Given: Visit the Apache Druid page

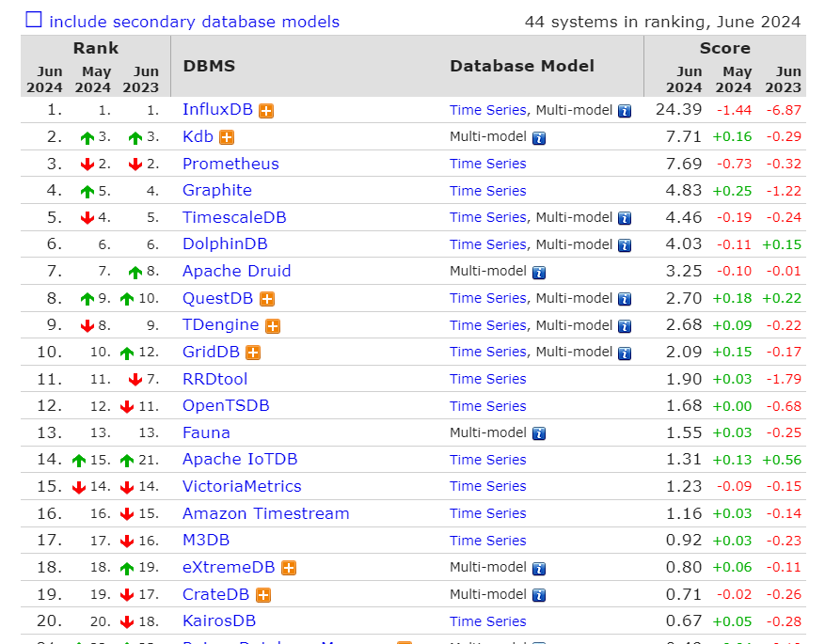Looking at the screenshot, I should click(237, 272).
